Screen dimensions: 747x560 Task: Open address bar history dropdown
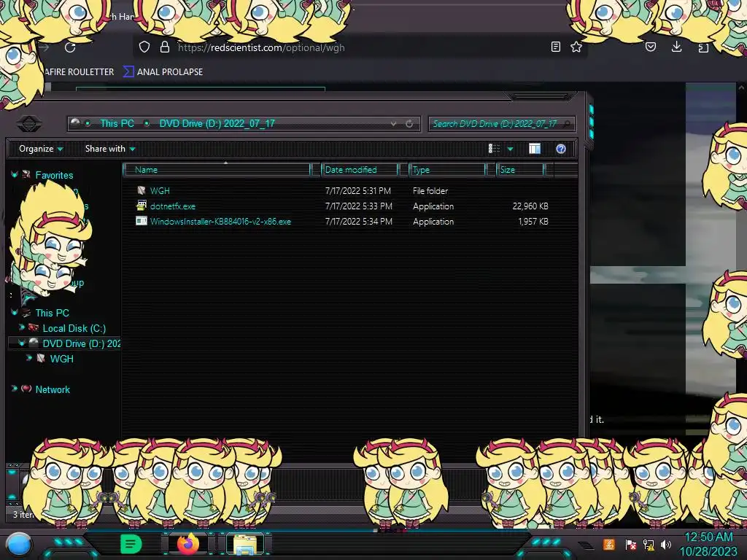[393, 124]
